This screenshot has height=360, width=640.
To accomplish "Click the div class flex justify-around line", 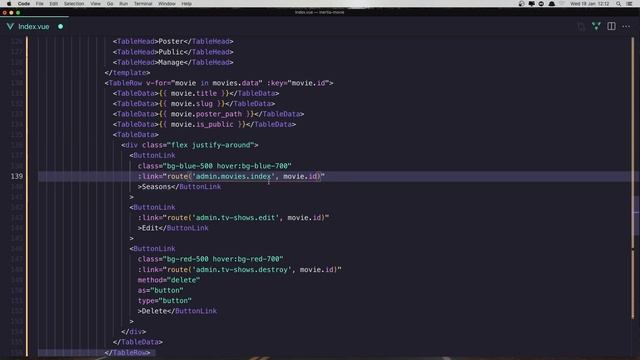I will click(x=190, y=145).
